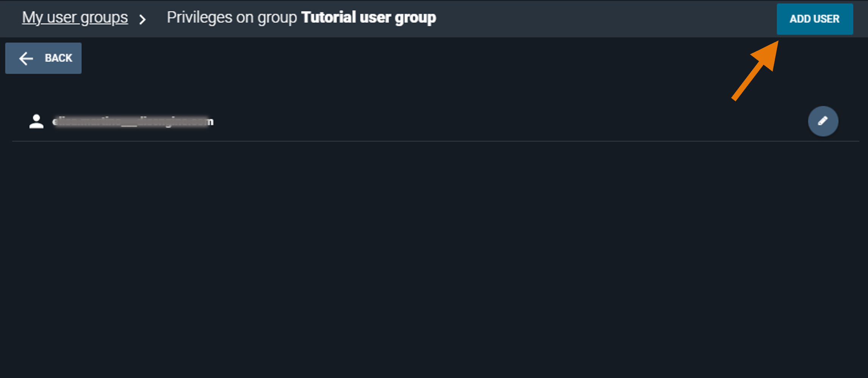
Task: Switch to the My user groups page
Action: [x=75, y=17]
